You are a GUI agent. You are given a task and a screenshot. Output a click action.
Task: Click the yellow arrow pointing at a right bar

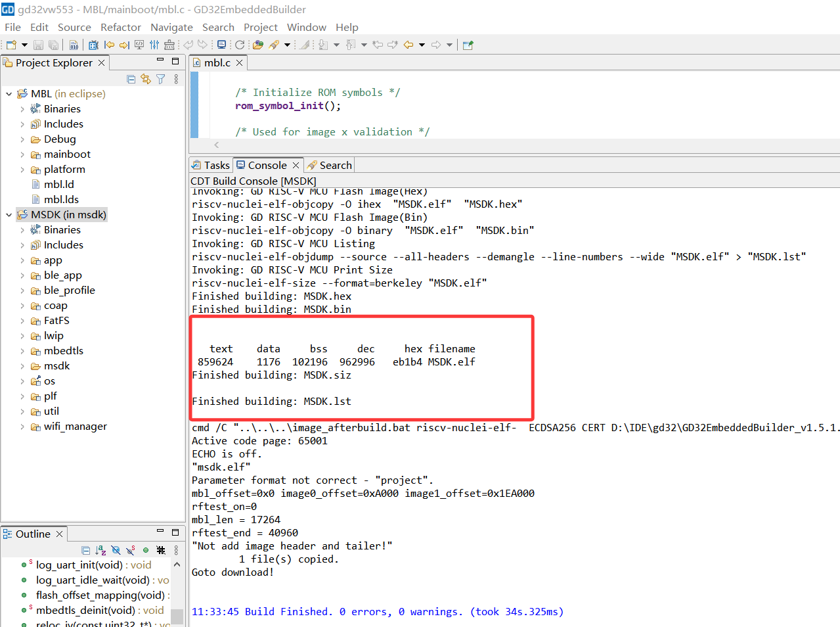(123, 45)
